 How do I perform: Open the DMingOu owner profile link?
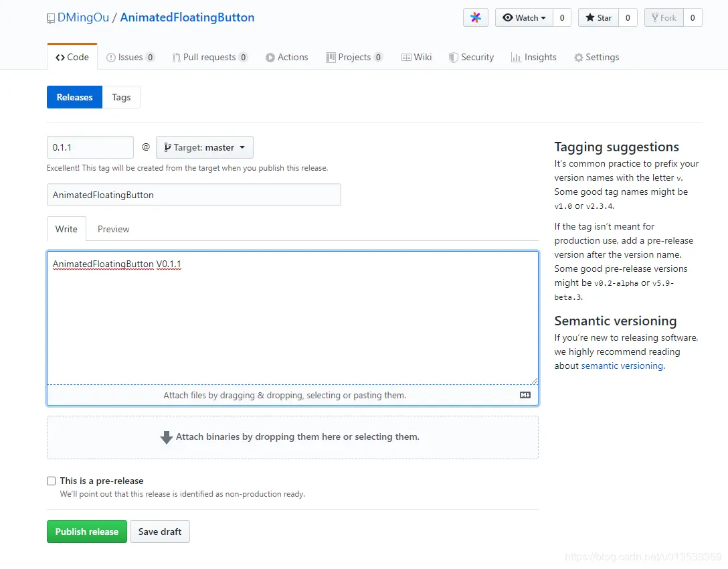tap(83, 17)
